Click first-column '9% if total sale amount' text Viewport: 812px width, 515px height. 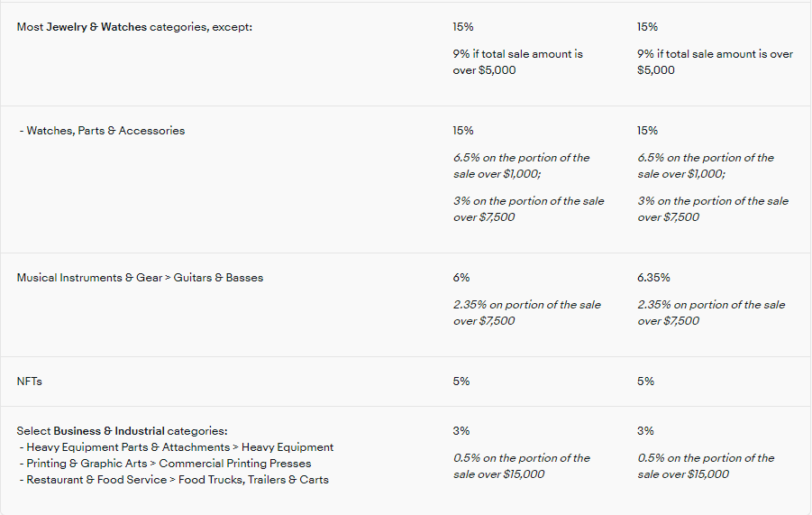pos(518,61)
